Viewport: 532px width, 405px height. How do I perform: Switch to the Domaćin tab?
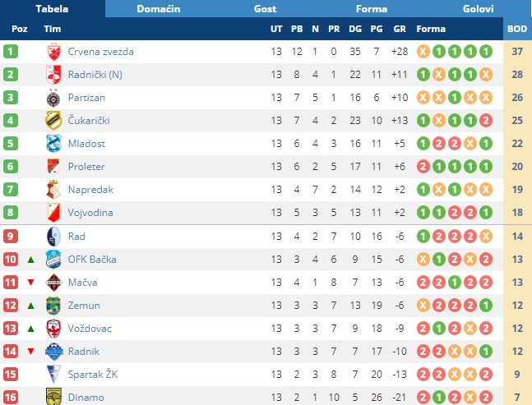(159, 9)
